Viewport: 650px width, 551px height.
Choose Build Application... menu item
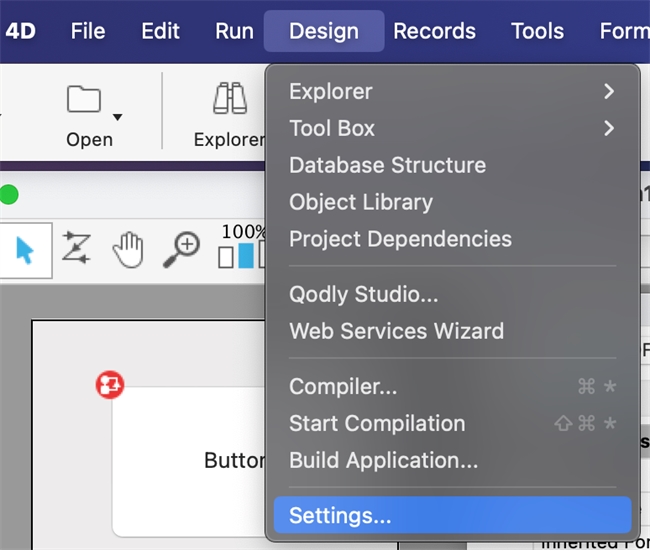383,461
